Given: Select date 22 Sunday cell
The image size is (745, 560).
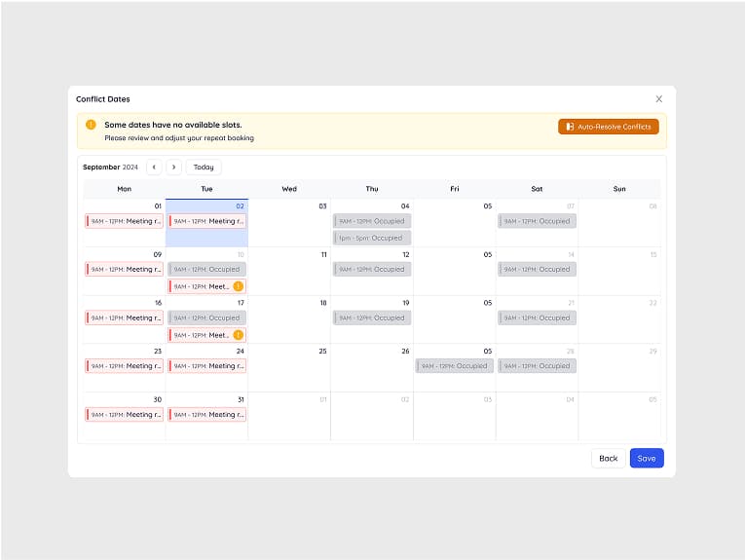Looking at the screenshot, I should point(619,319).
